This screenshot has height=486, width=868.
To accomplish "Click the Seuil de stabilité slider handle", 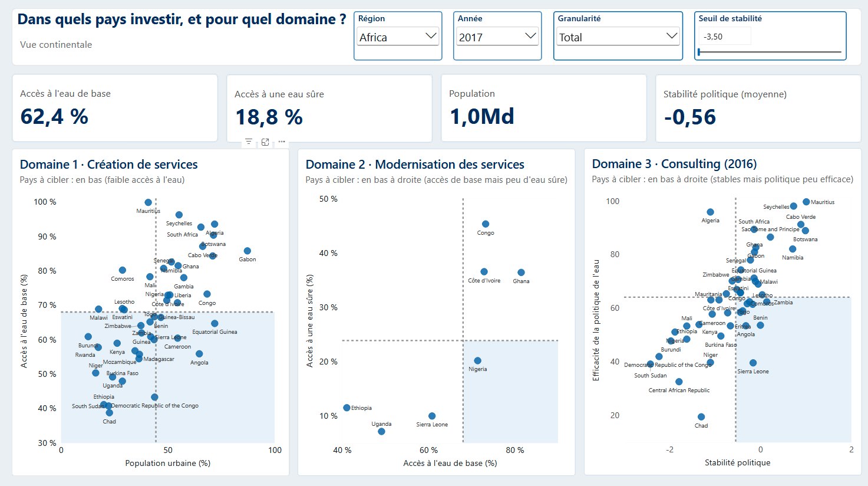I will pos(699,52).
